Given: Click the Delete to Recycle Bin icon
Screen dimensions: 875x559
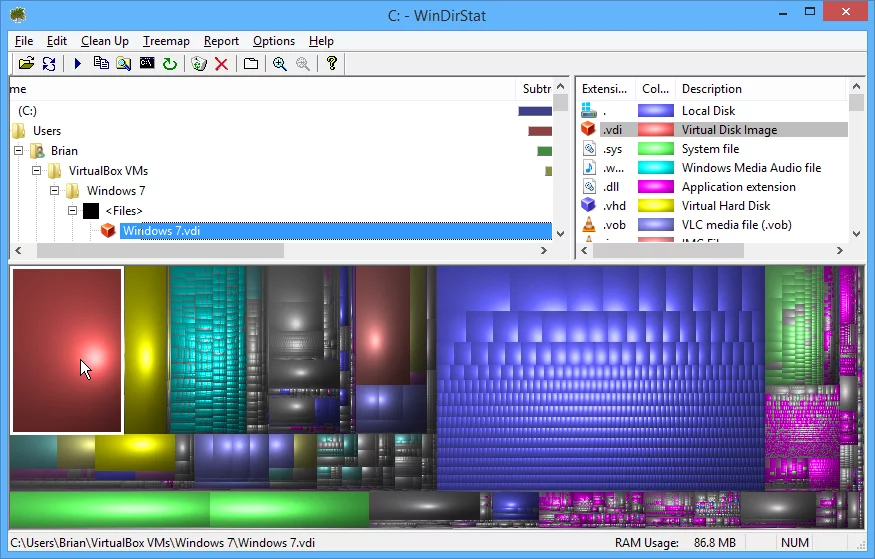Looking at the screenshot, I should [x=199, y=64].
